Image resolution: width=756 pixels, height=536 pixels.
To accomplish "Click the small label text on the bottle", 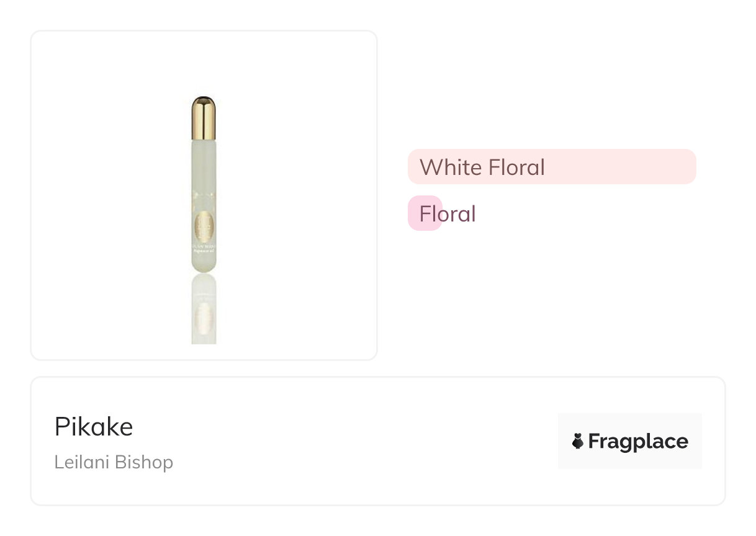I will tap(204, 250).
